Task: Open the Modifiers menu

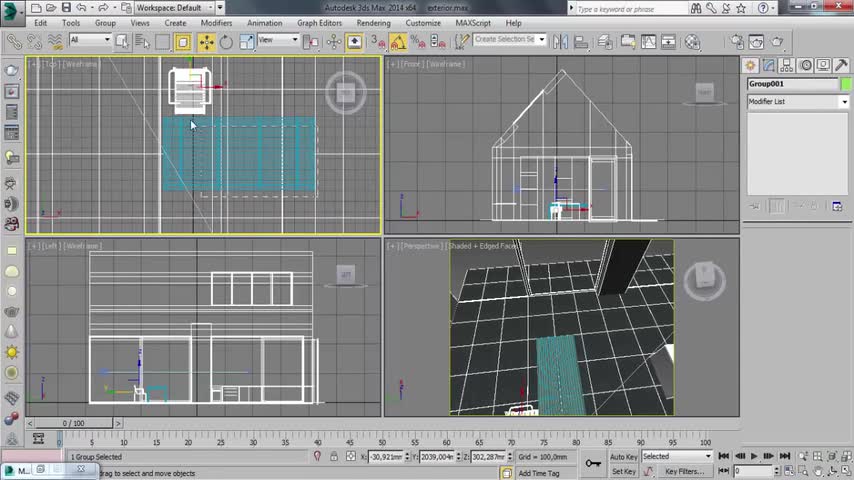Action: [216, 23]
